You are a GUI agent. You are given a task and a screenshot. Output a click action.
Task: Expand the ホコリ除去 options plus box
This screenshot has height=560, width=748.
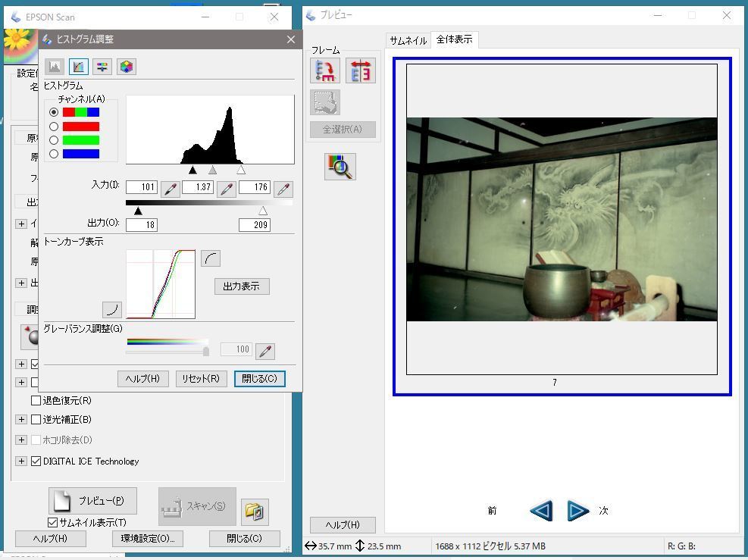[x=21, y=440]
